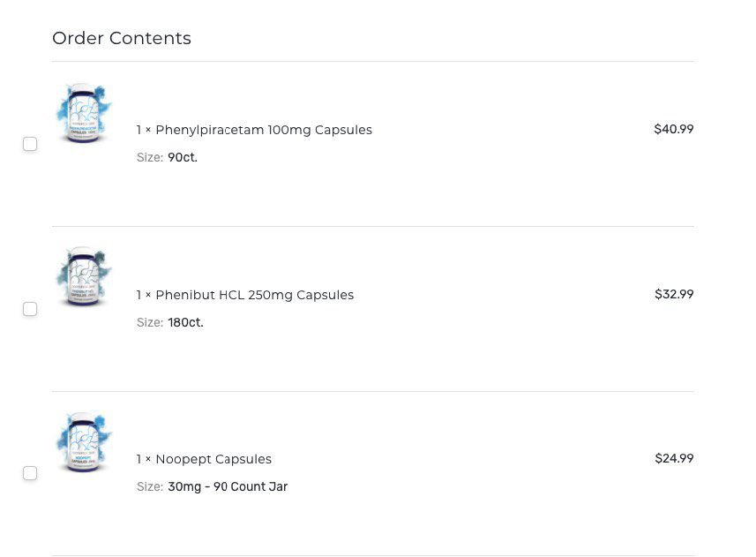Click the $40.99 price
756x557 pixels.
click(674, 129)
